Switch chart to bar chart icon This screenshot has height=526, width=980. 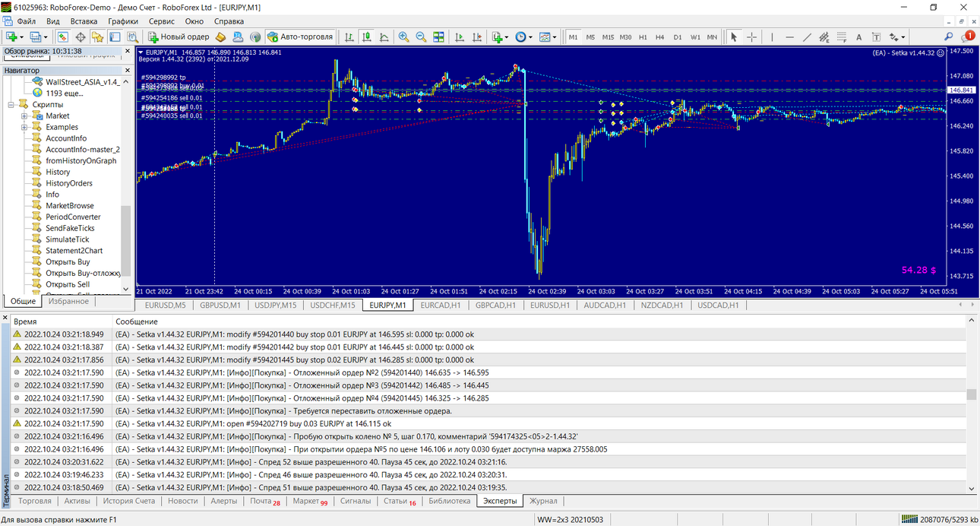point(349,36)
